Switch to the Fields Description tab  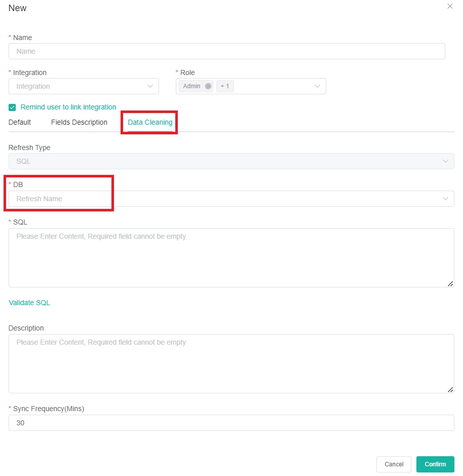(79, 122)
